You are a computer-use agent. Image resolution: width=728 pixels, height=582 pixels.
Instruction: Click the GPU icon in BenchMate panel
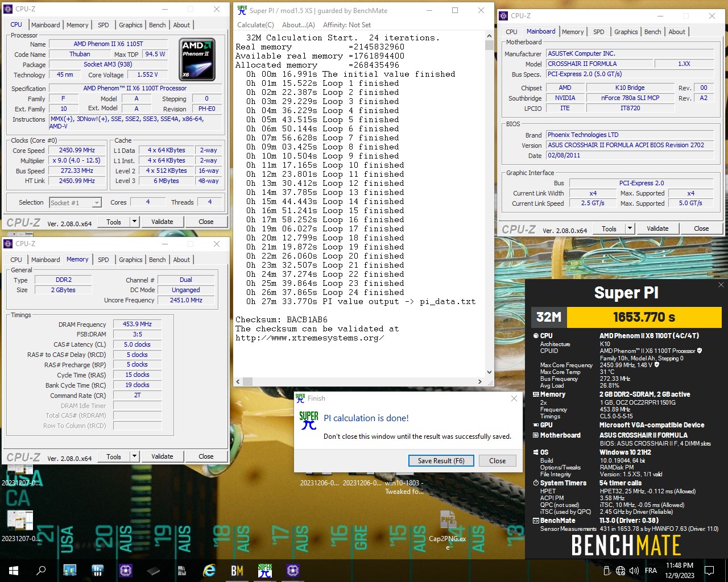tap(536, 425)
